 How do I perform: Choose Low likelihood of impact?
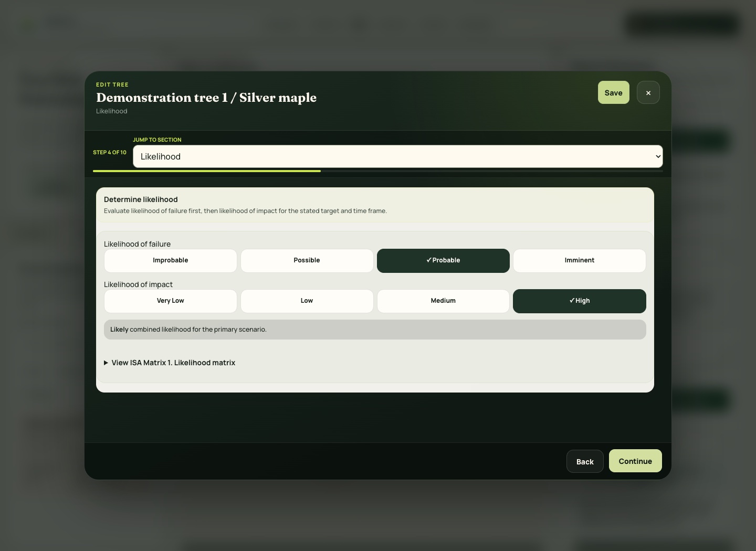[x=307, y=301]
